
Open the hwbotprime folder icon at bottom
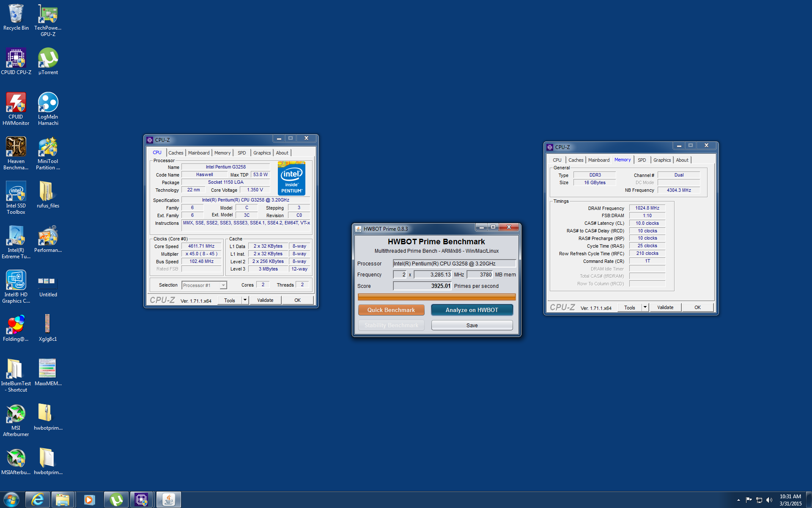click(48, 462)
